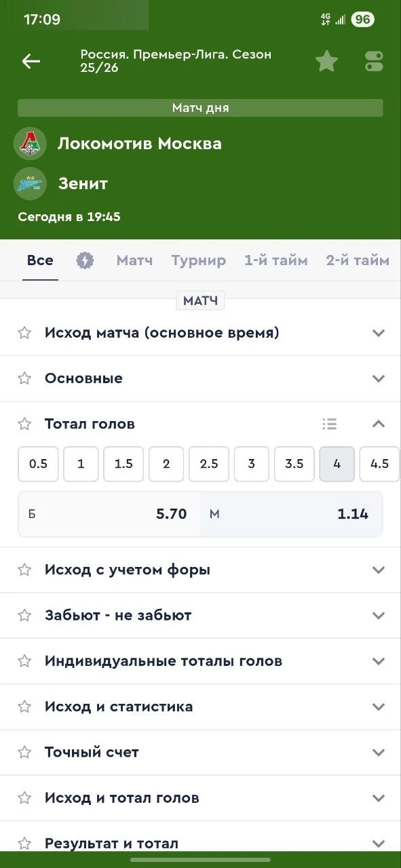Tap the back arrow to leave the match page

pyautogui.click(x=31, y=61)
